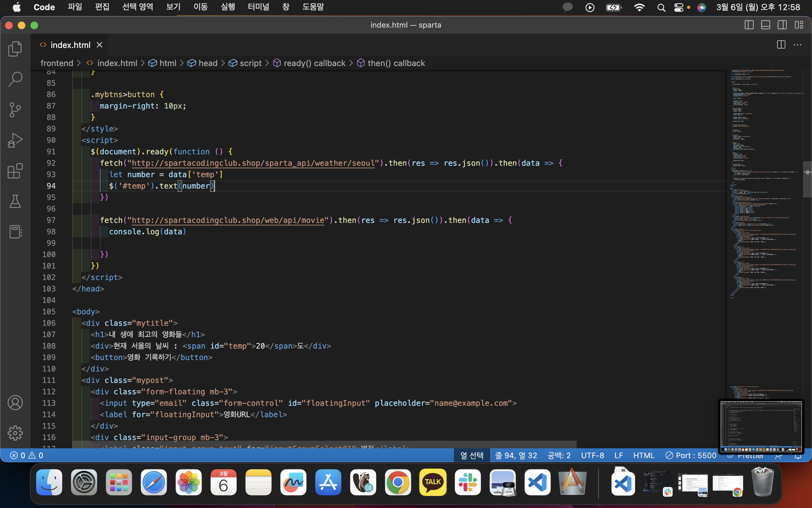Viewport: 812px width, 508px height.
Task: Open the App Store in the Dock
Action: [x=328, y=483]
